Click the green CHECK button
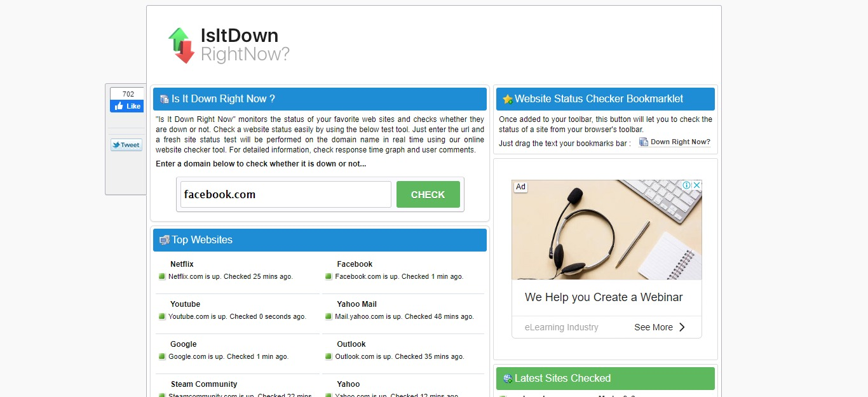 click(x=428, y=194)
